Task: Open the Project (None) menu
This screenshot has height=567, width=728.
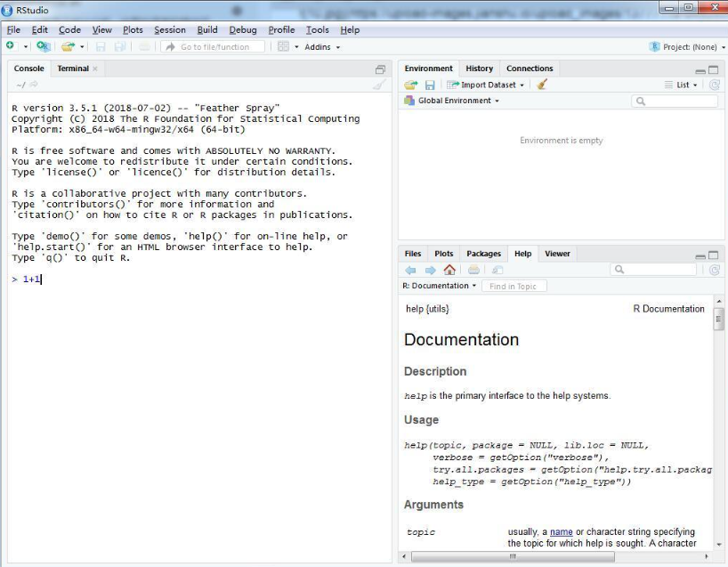Action: 688,47
